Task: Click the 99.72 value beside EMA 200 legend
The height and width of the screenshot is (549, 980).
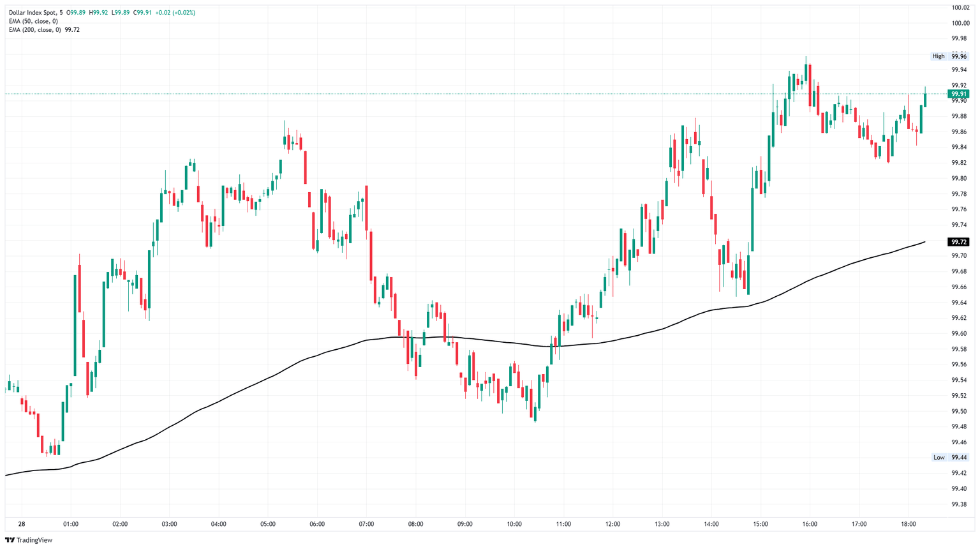Action: [x=72, y=30]
